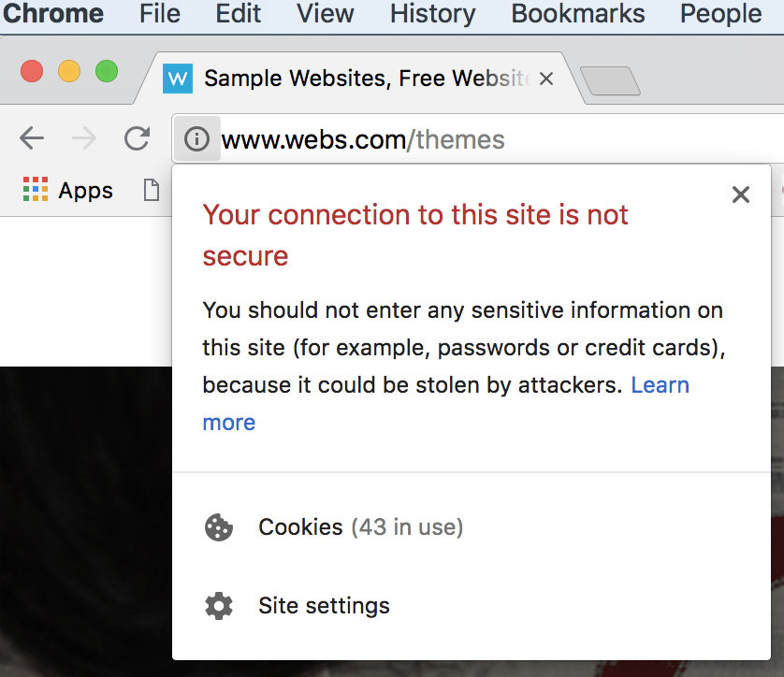The image size is (784, 677).
Task: Go back with the back arrow
Action: point(32,138)
